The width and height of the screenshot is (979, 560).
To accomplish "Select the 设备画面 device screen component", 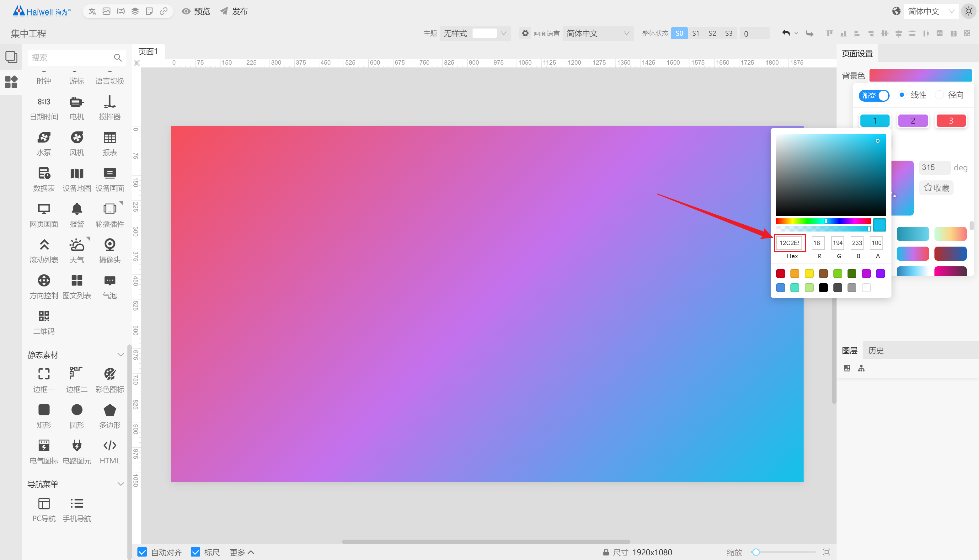I will pyautogui.click(x=110, y=180).
